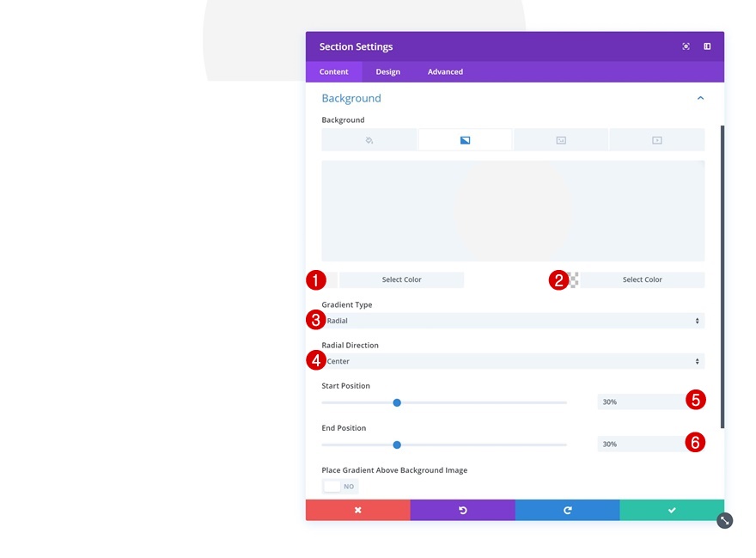The width and height of the screenshot is (756, 558).
Task: Select the background color paint bucket tab
Action: coord(369,140)
